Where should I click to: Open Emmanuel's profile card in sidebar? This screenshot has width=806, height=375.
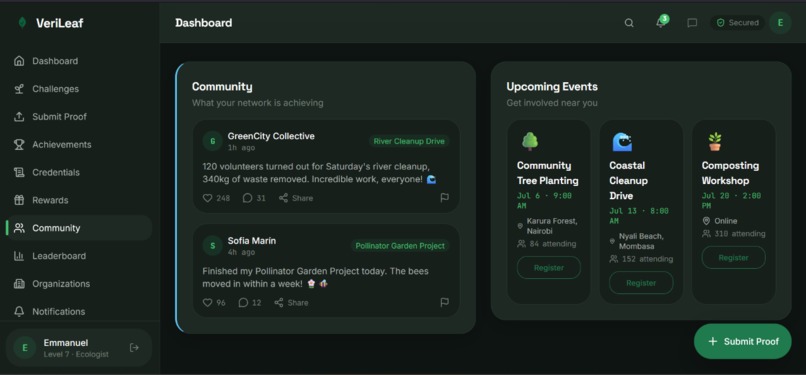79,348
